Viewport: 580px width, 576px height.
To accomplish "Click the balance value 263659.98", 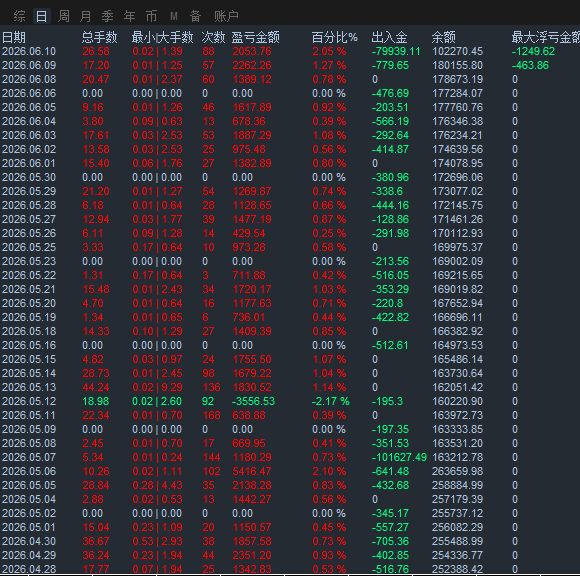I will 458,471.
